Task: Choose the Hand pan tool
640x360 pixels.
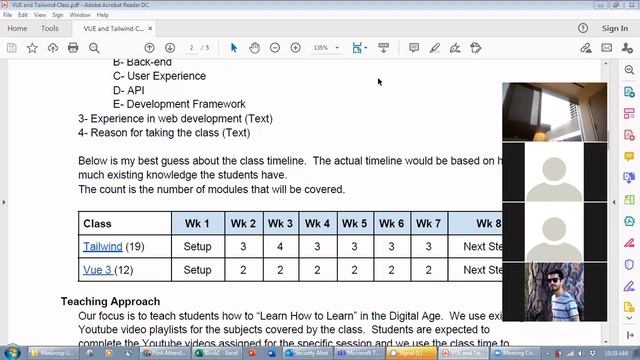Action: (x=254, y=48)
